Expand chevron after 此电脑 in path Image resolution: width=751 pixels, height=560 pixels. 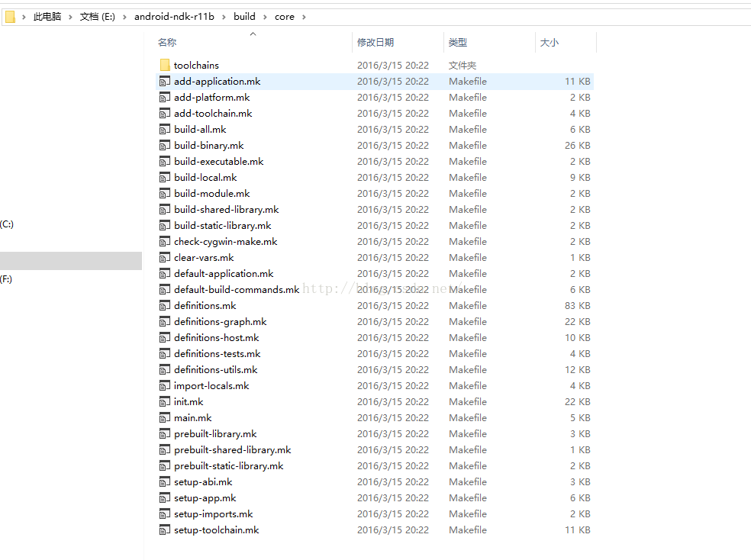pyautogui.click(x=70, y=18)
